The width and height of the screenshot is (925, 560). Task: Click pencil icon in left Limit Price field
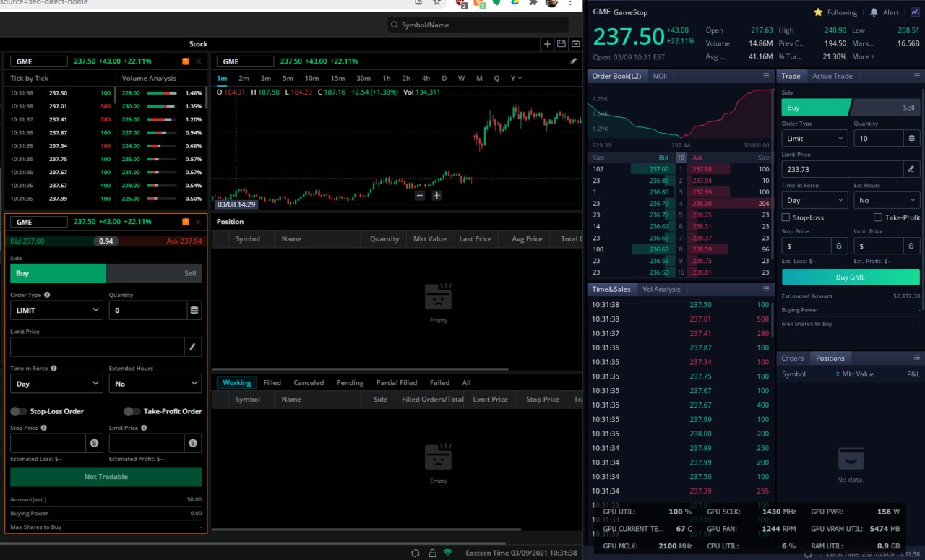[193, 347]
